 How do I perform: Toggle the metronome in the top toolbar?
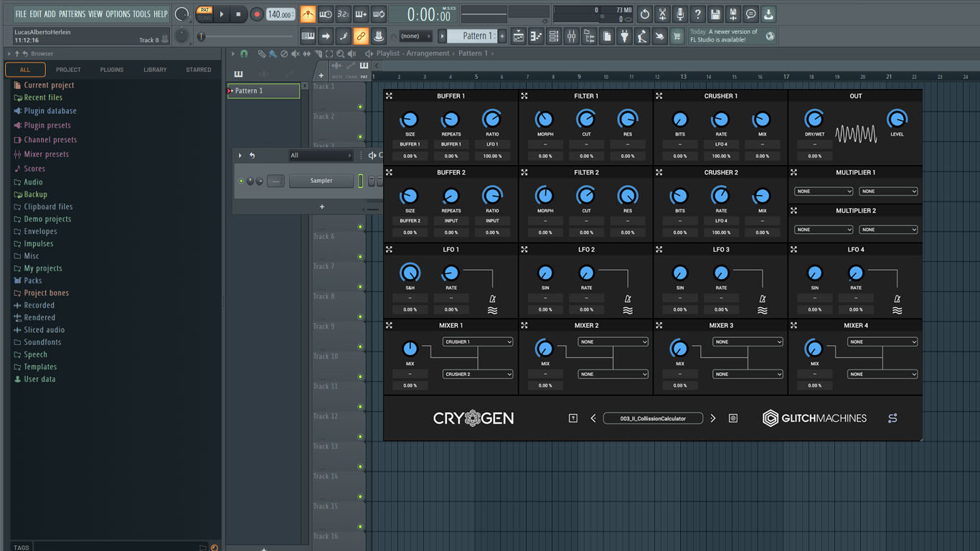(x=308, y=14)
